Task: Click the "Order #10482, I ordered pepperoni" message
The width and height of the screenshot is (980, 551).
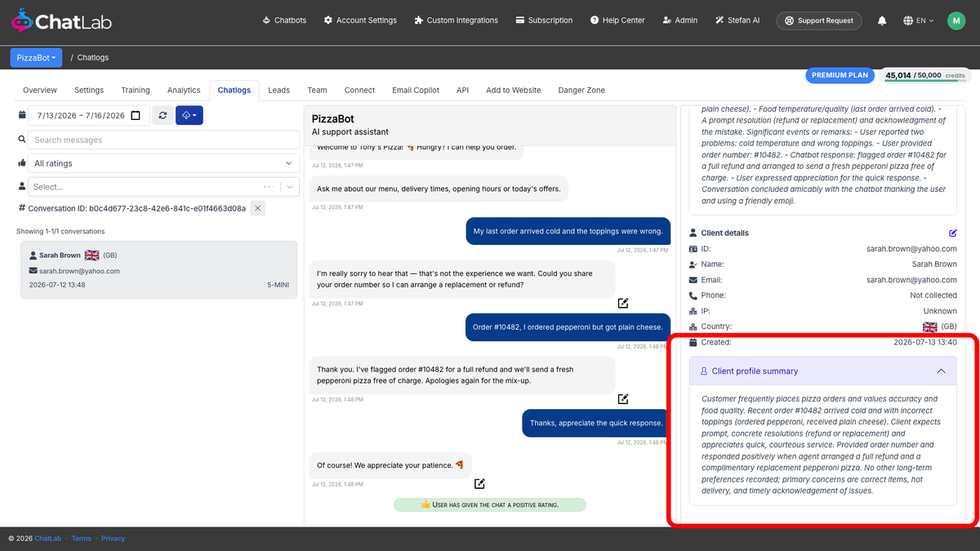Action: [568, 327]
